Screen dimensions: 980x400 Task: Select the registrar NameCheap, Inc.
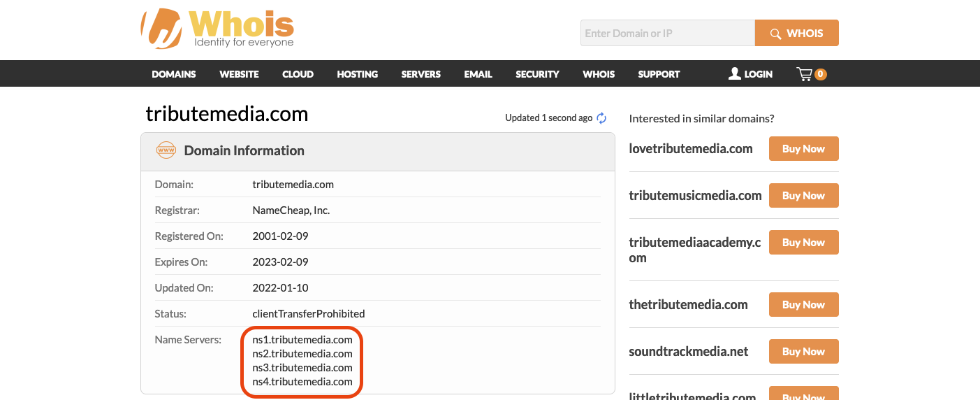click(x=291, y=210)
